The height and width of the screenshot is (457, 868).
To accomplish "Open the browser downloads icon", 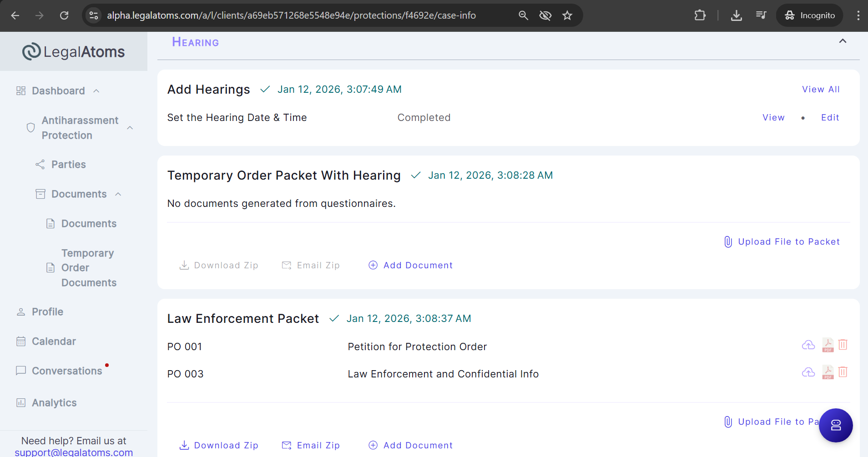I will click(x=736, y=15).
